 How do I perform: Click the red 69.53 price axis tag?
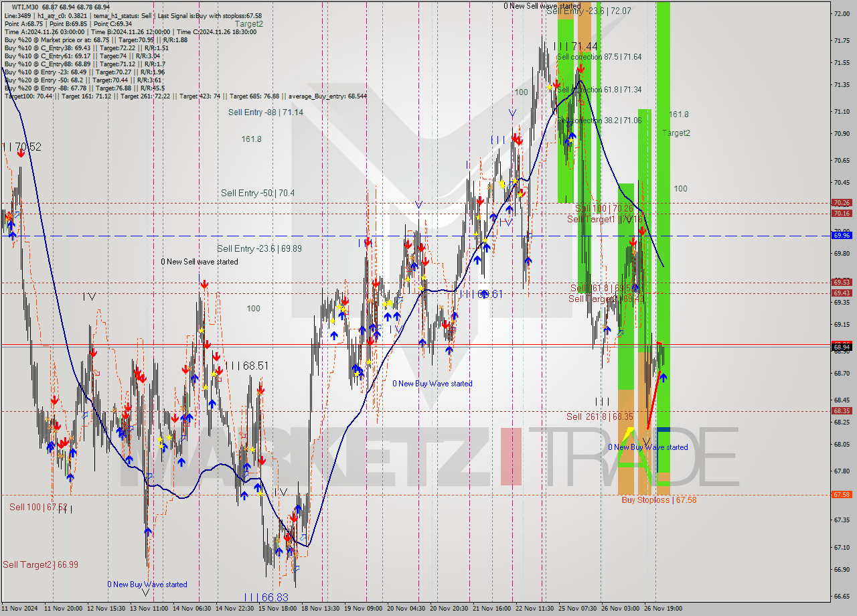pyautogui.click(x=842, y=283)
